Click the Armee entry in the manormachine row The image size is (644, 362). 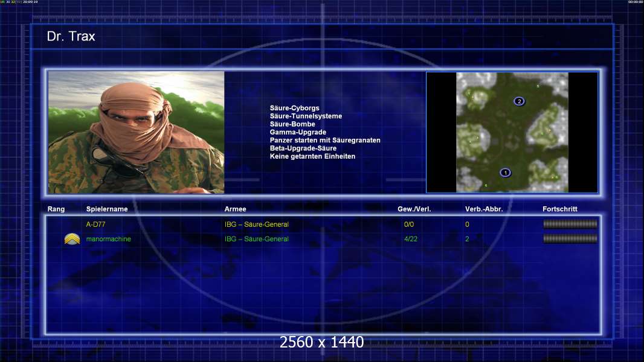tap(257, 239)
